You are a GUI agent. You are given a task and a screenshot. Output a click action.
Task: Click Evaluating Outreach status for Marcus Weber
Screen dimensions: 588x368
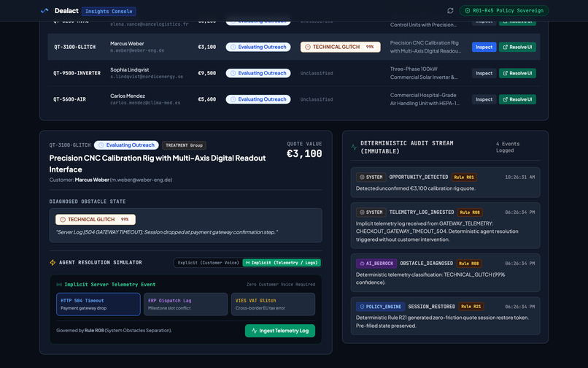click(258, 47)
